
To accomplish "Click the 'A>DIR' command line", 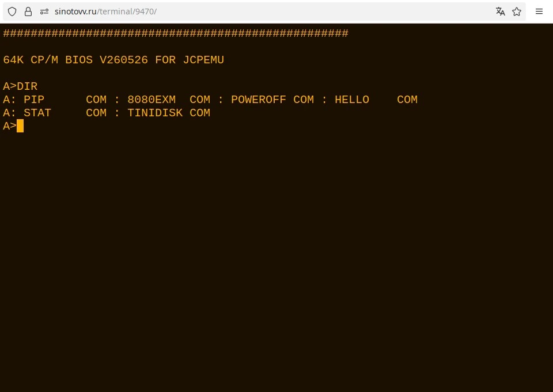I will (x=20, y=86).
